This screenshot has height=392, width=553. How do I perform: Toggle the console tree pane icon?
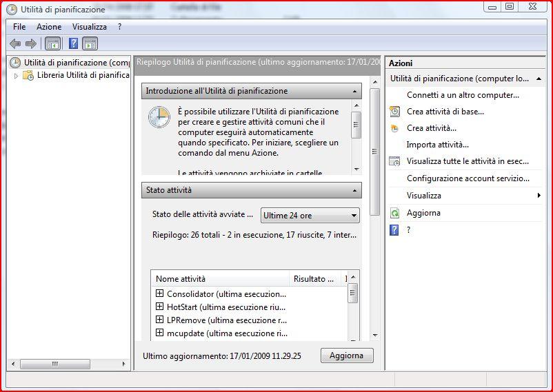pyautogui.click(x=53, y=43)
